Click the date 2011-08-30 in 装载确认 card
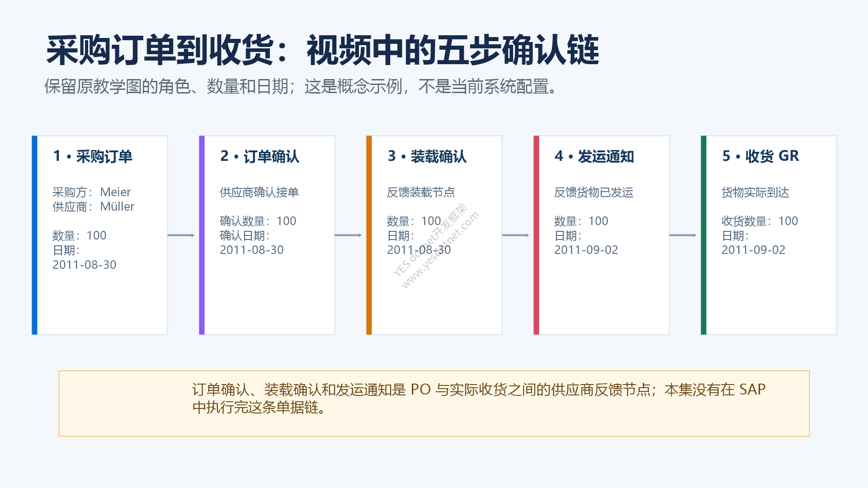 [x=419, y=250]
